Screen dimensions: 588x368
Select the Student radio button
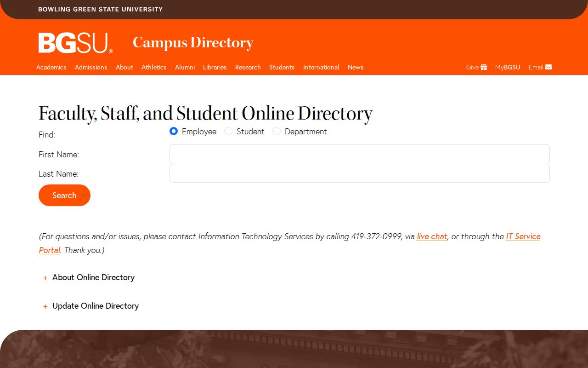(x=228, y=131)
